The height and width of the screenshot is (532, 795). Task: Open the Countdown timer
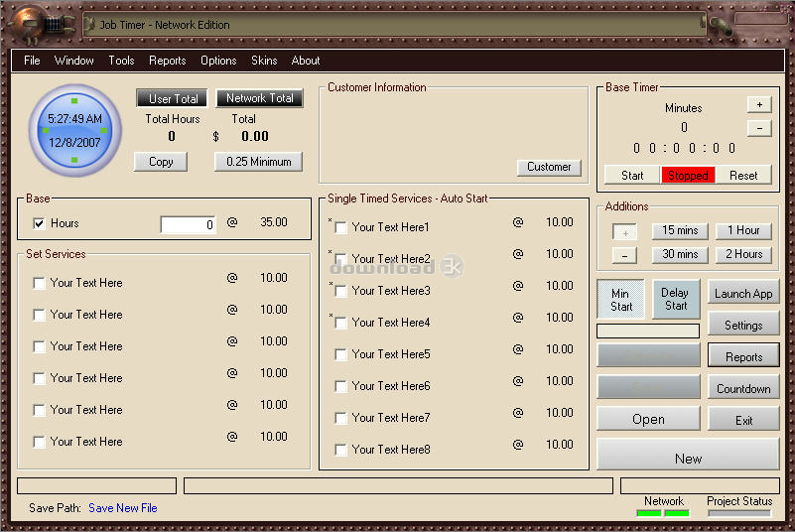point(743,388)
